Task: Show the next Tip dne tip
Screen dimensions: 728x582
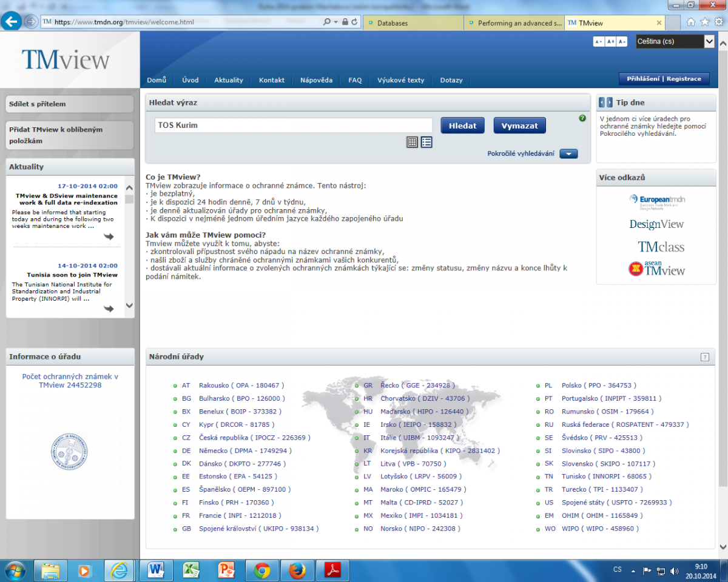Action: point(609,102)
